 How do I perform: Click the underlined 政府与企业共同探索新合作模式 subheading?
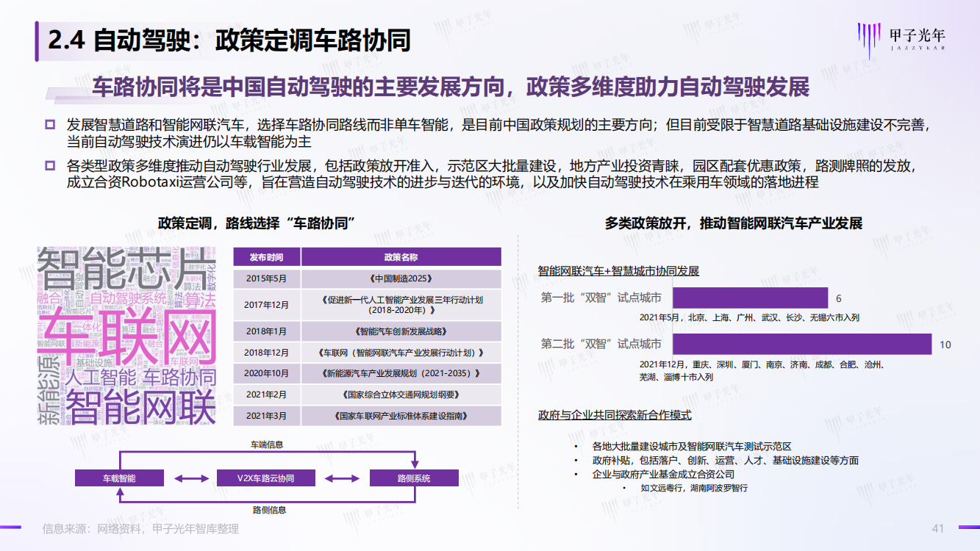[x=615, y=415]
